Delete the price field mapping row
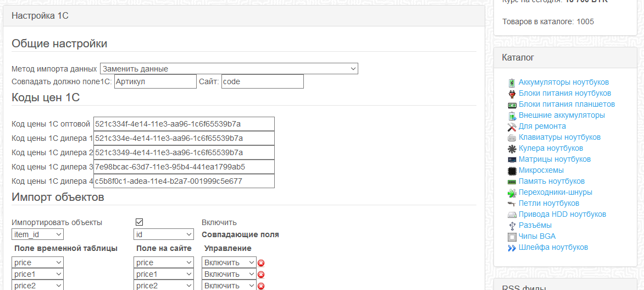Image resolution: width=644 pixels, height=290 pixels. point(261,263)
